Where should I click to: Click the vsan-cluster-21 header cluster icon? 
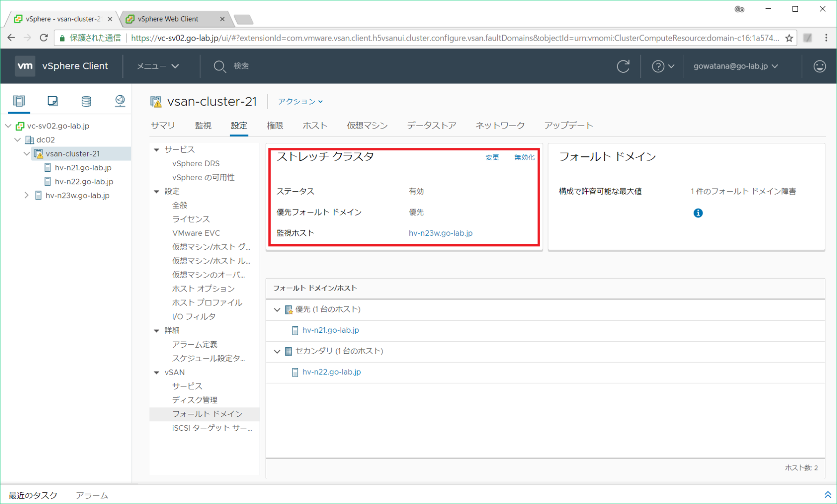tap(156, 101)
